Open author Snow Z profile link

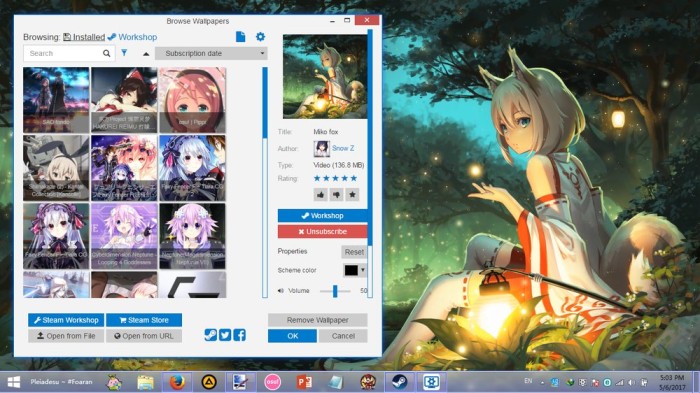coord(343,148)
